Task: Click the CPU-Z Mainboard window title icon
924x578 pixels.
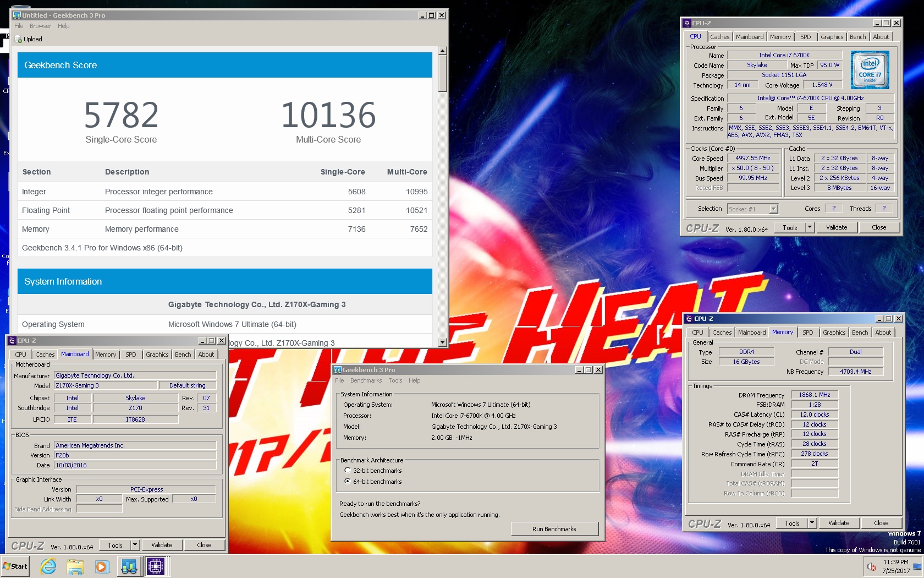Action: coord(12,341)
